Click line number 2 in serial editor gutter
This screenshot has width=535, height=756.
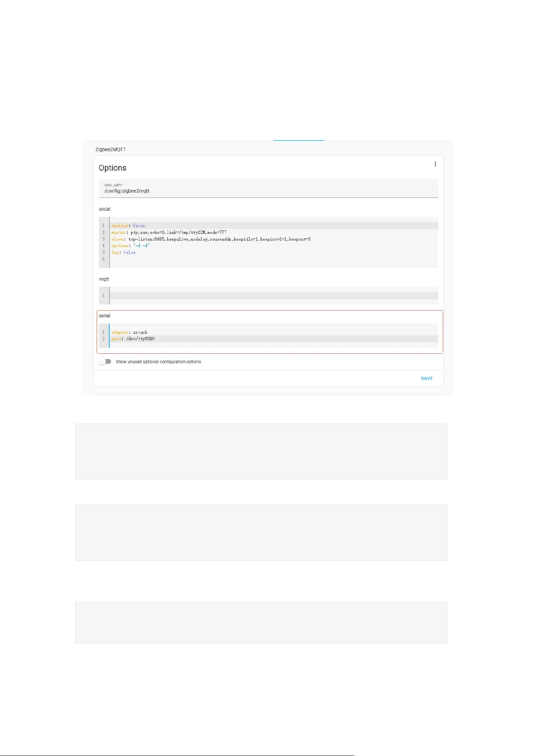(x=103, y=339)
